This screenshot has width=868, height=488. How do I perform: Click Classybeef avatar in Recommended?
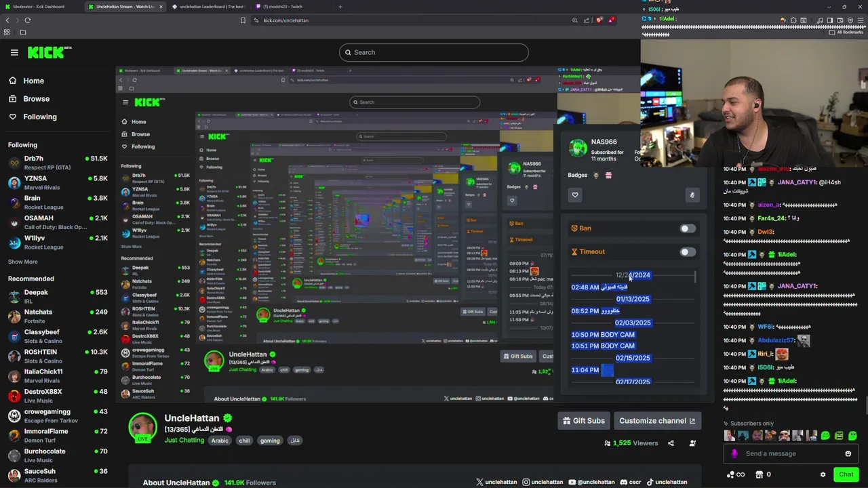pyautogui.click(x=14, y=336)
